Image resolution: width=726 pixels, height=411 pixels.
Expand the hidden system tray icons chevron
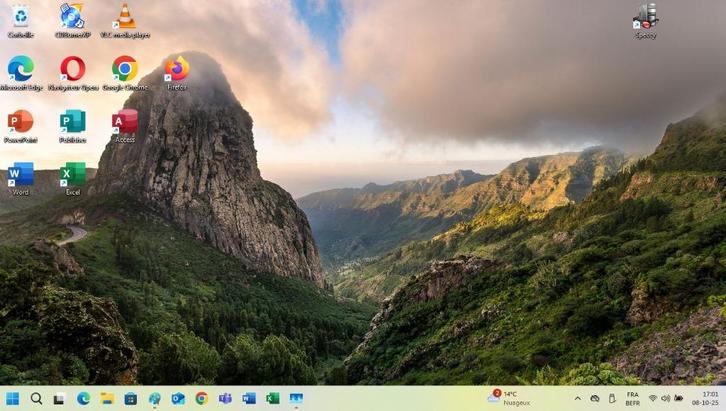(577, 398)
